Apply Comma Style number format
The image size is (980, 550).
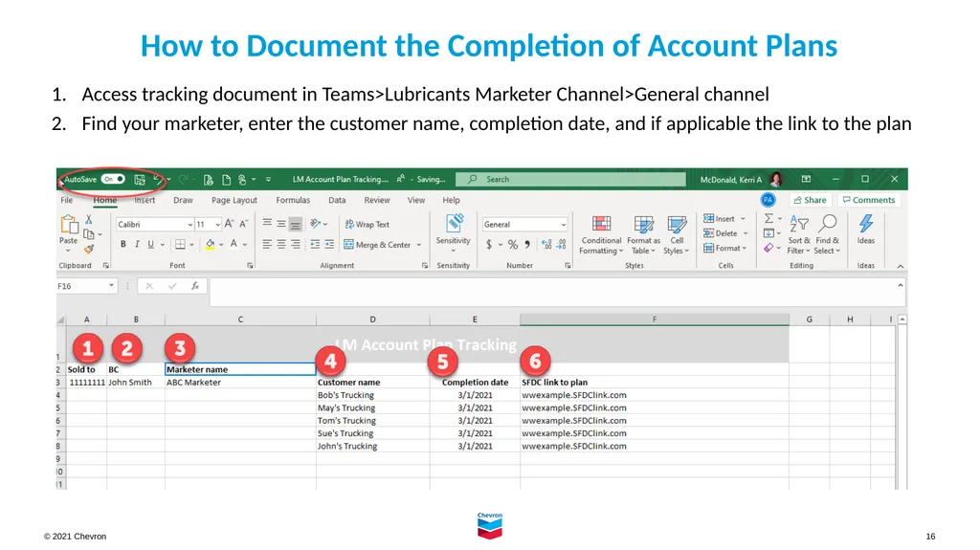pos(527,244)
